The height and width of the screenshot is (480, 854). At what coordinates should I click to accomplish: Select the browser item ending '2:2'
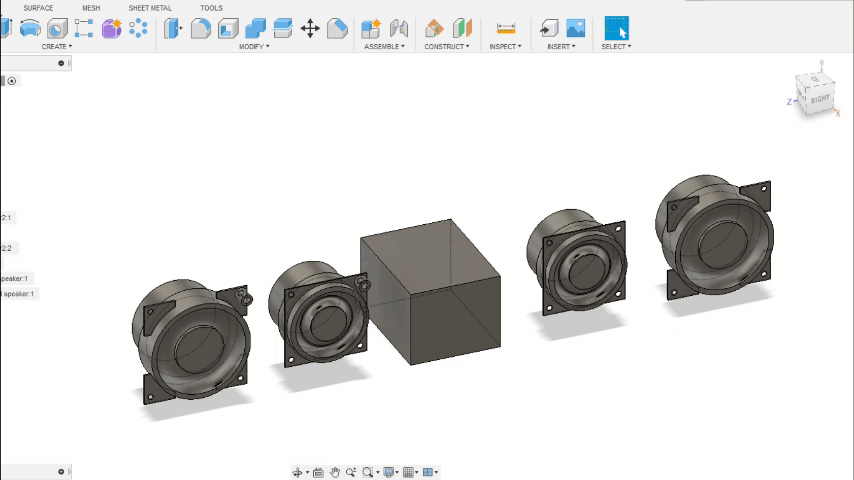8,248
